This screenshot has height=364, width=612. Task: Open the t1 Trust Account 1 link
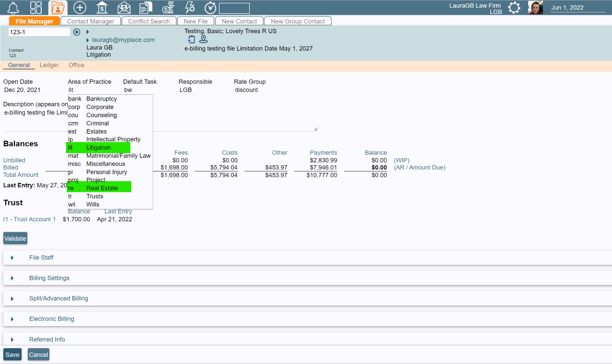coord(29,219)
